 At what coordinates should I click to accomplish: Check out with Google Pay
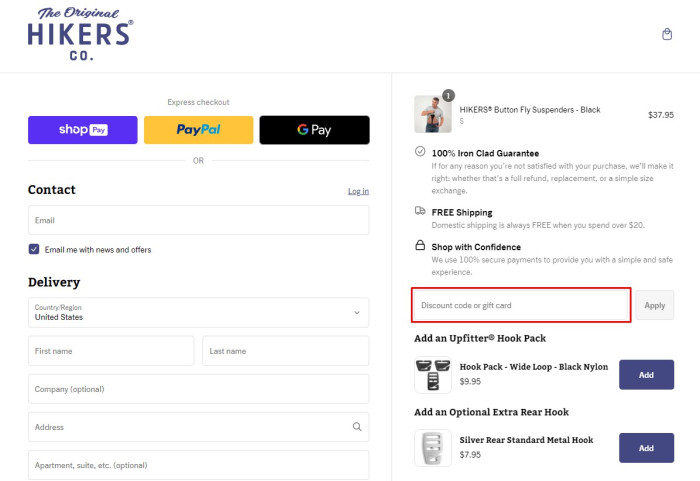pyautogui.click(x=314, y=130)
